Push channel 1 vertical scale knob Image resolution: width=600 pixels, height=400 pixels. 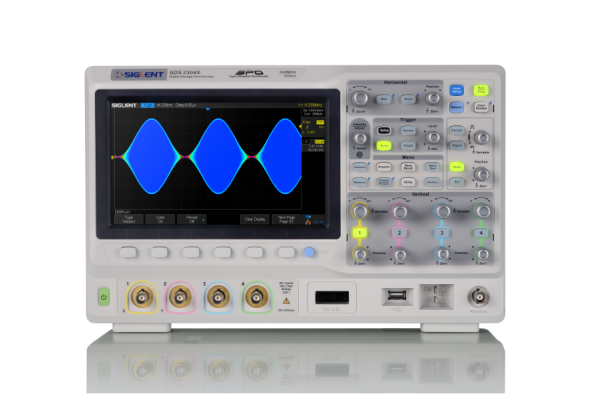point(360,211)
